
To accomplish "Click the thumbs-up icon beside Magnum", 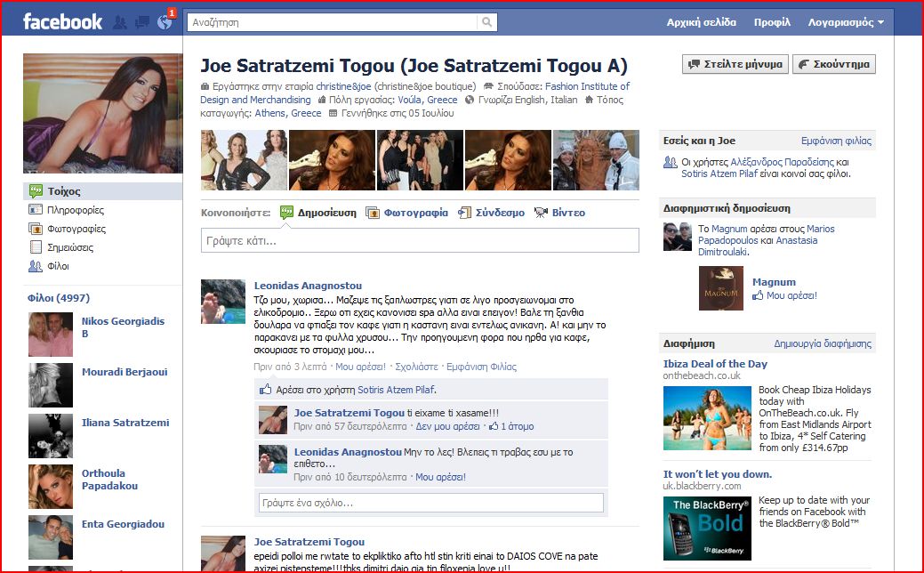I will 758,295.
